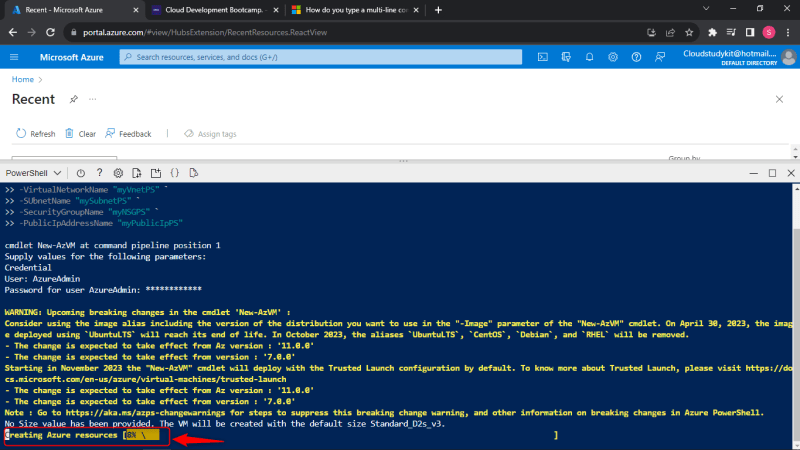The height and width of the screenshot is (450, 800).
Task: Pin the Recent page
Action: pyautogui.click(x=74, y=99)
